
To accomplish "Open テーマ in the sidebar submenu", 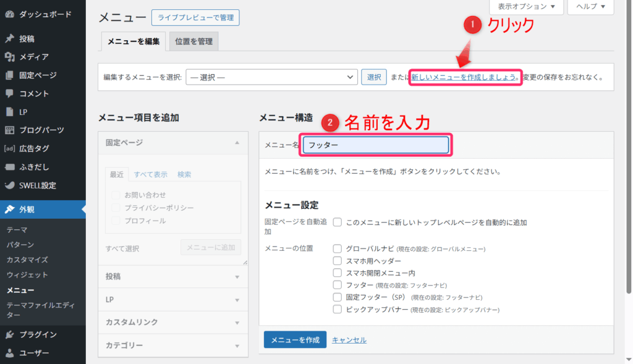I will (17, 230).
